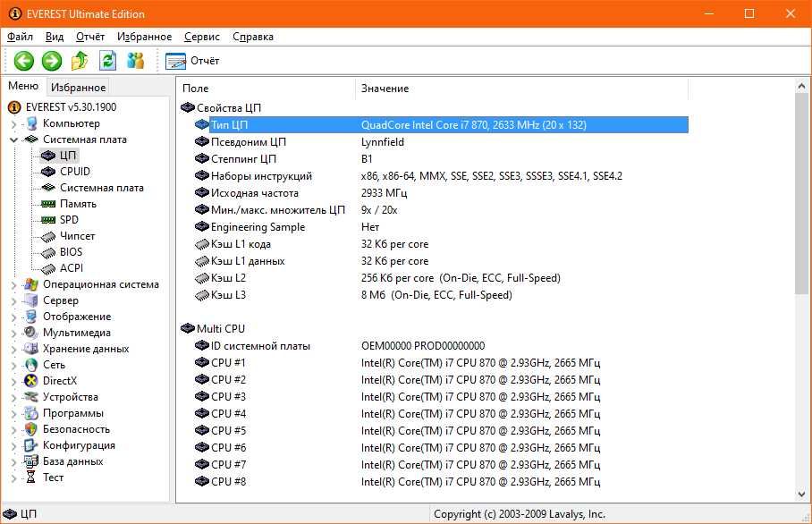Image resolution: width=812 pixels, height=524 pixels.
Task: Click the chip icon beside CPUID
Action: (48, 172)
